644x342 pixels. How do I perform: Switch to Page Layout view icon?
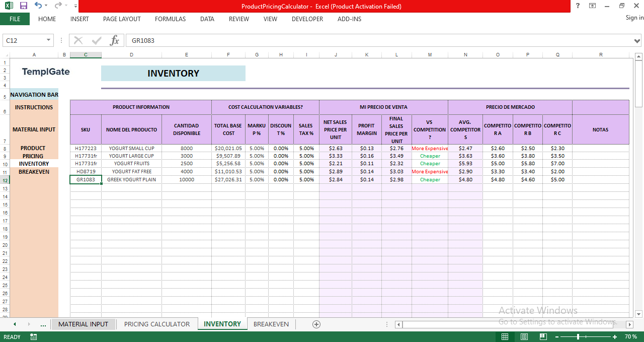click(524, 336)
